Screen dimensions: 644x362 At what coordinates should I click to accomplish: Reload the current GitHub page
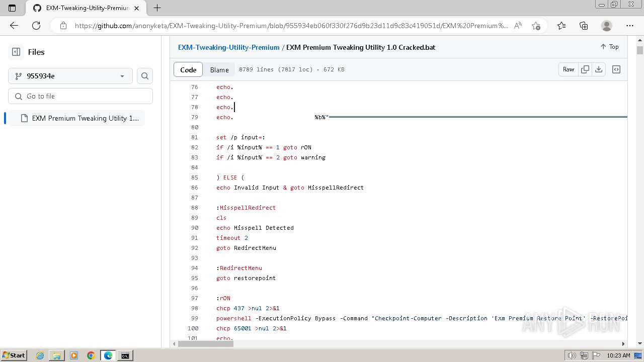tap(36, 26)
